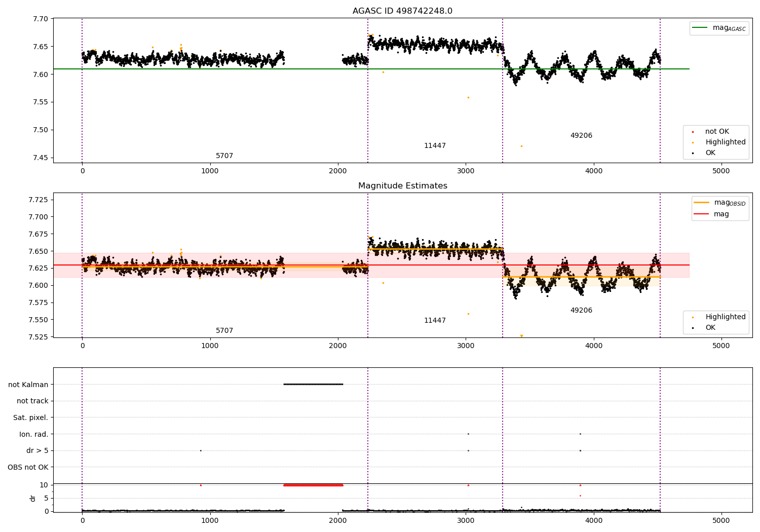The height and width of the screenshot is (532, 760).
Task: Click 'not OK' legend entry in top plot
Action: point(717,131)
